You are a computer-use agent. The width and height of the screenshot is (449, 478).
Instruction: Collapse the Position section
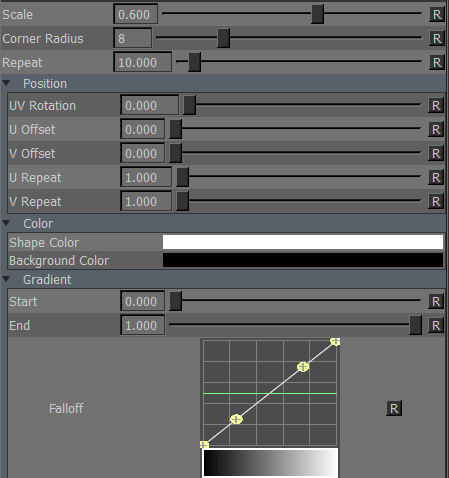pos(6,83)
